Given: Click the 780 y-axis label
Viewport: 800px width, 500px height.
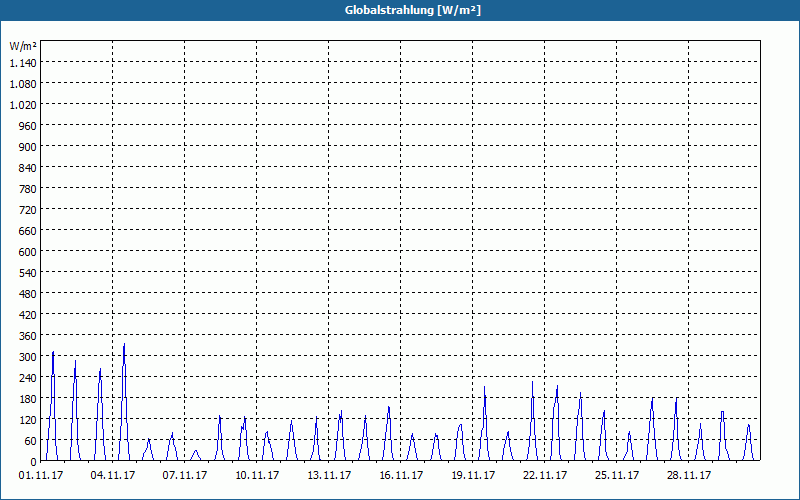Looking at the screenshot, I should click(28, 189).
